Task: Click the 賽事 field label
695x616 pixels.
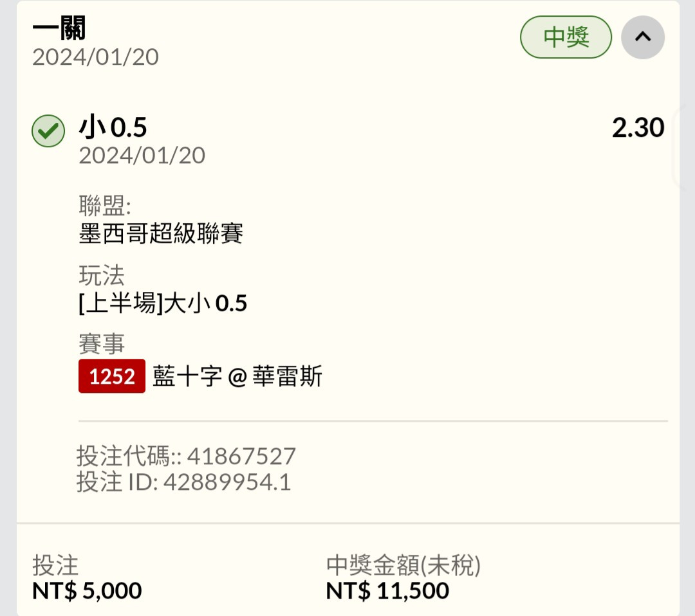Action: 102,344
